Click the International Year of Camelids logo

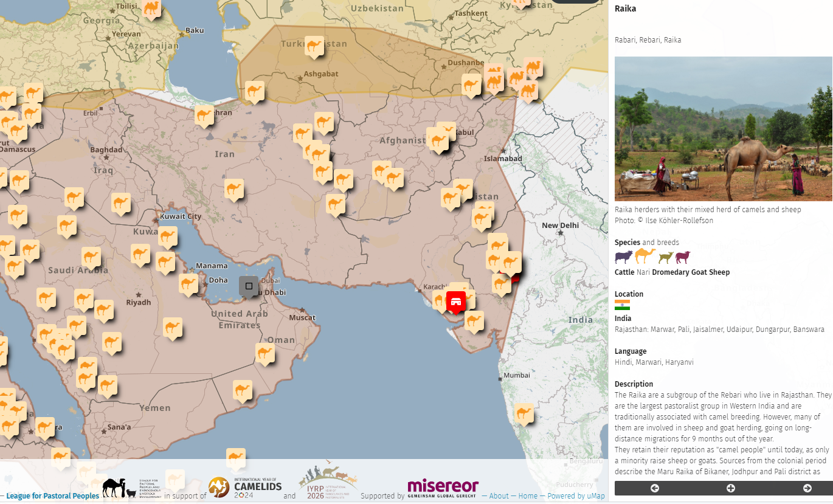(246, 487)
